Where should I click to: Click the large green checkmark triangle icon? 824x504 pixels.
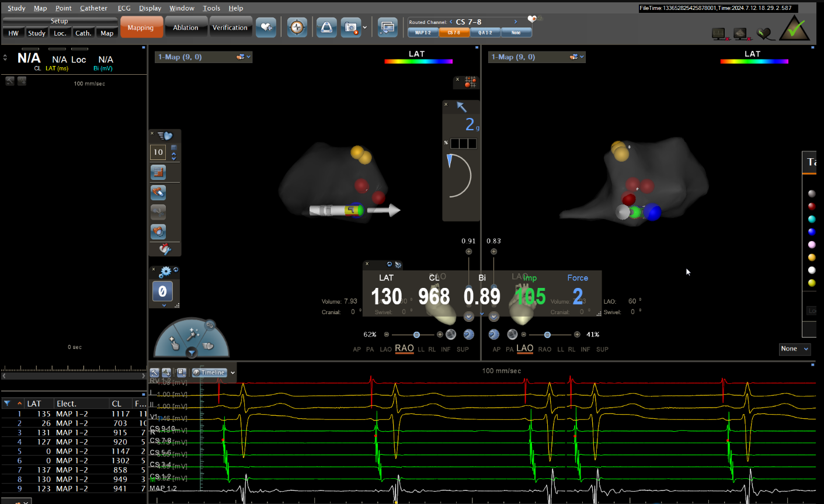tap(795, 27)
